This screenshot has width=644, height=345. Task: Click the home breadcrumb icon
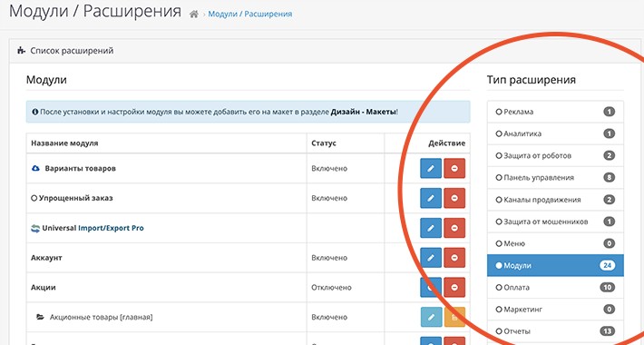194,15
